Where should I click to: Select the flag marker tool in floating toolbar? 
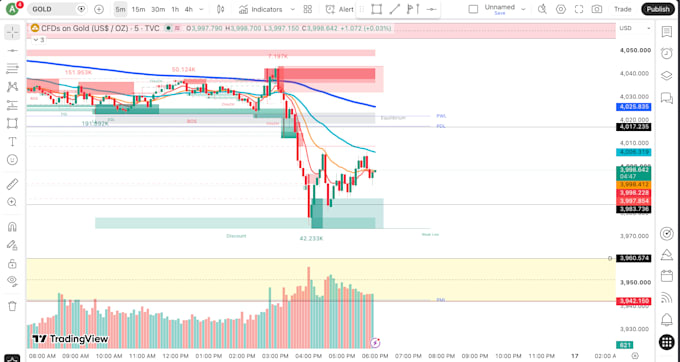pos(413,9)
